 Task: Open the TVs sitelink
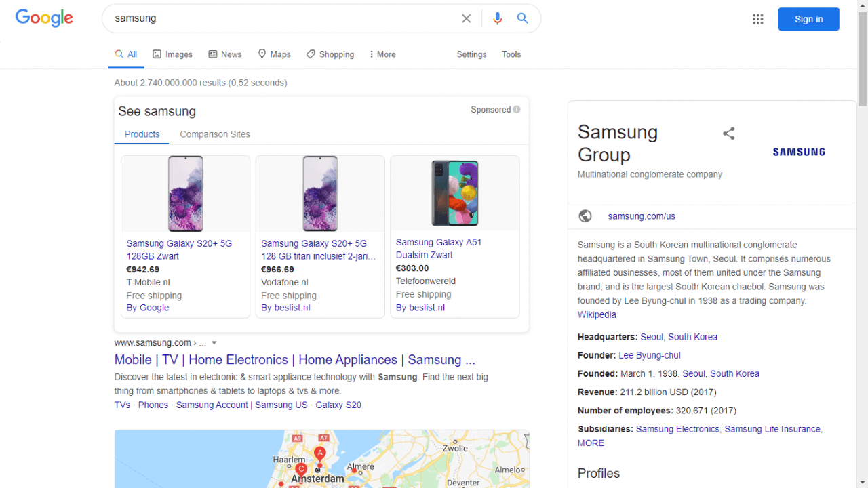point(122,405)
